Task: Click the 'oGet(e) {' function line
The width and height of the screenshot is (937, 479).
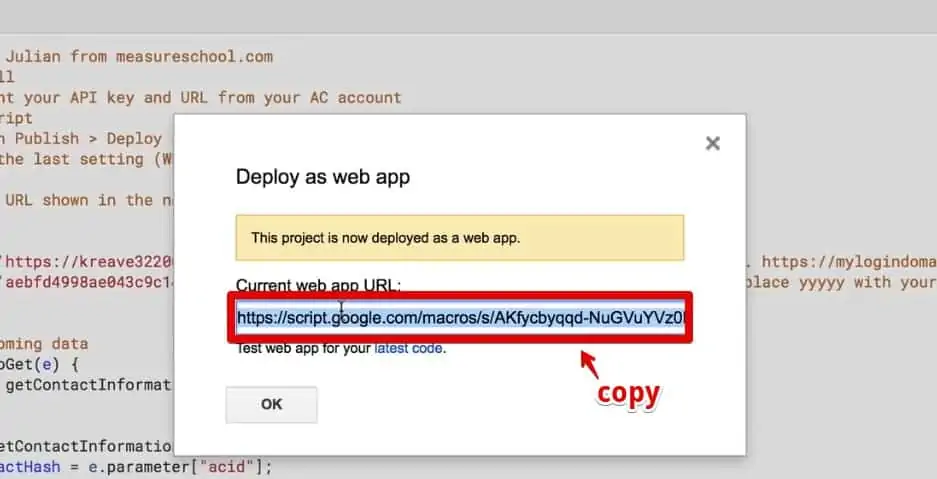Action: [x=39, y=364]
